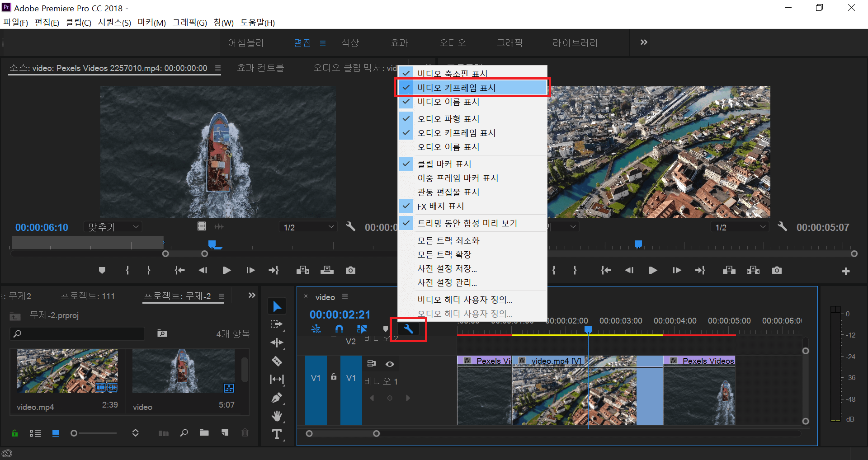868x460 pixels.
Task: Go to In point in program monitor
Action: pyautogui.click(x=606, y=270)
